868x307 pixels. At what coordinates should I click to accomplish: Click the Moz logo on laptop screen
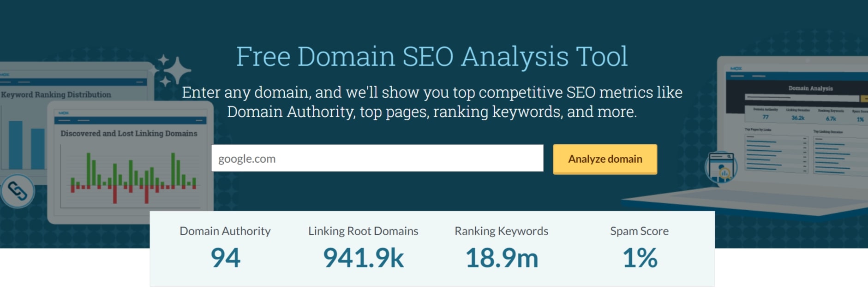(736, 69)
